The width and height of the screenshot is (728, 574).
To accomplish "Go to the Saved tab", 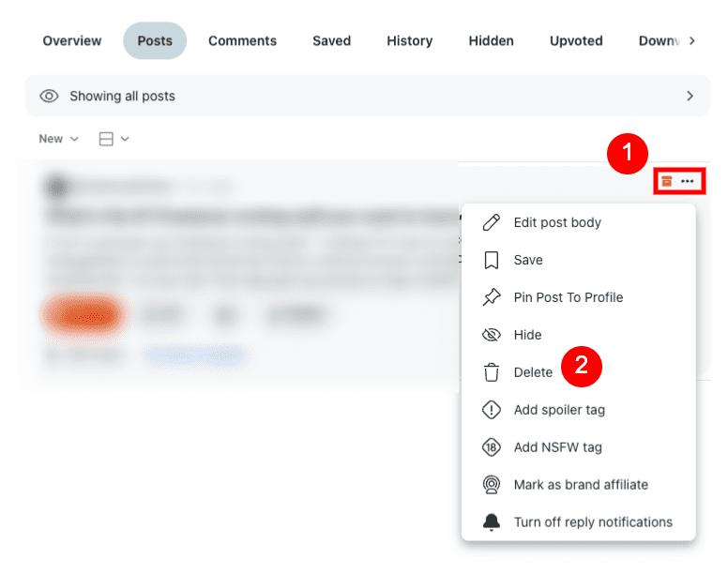I will click(331, 41).
